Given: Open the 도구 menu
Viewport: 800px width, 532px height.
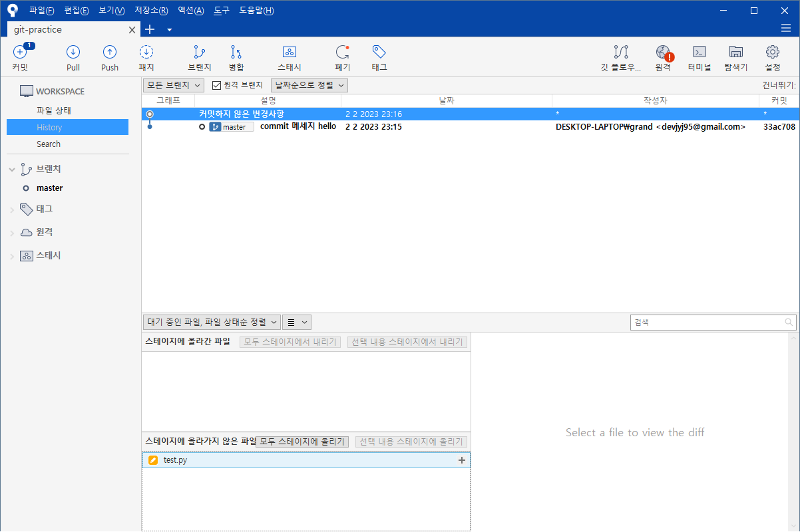Looking at the screenshot, I should click(222, 11).
